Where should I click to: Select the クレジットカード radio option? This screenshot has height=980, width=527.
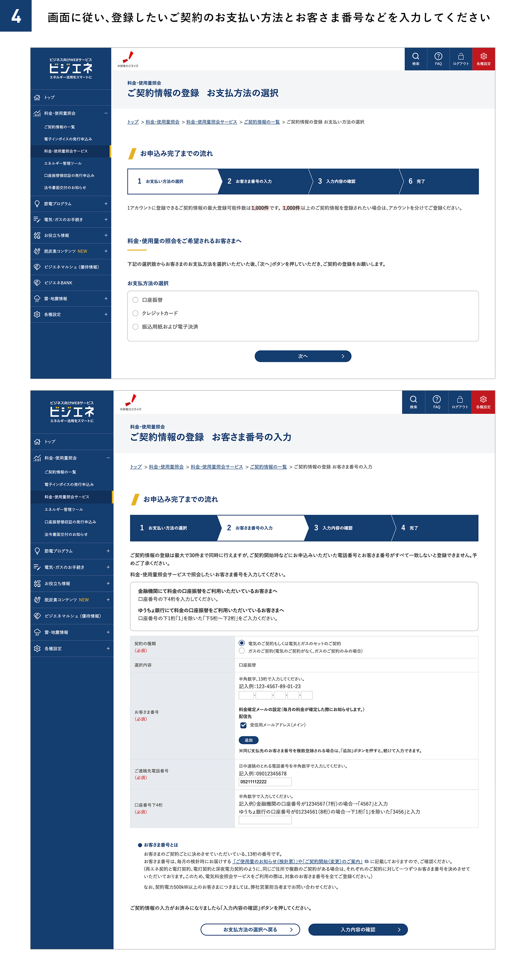[x=136, y=313]
